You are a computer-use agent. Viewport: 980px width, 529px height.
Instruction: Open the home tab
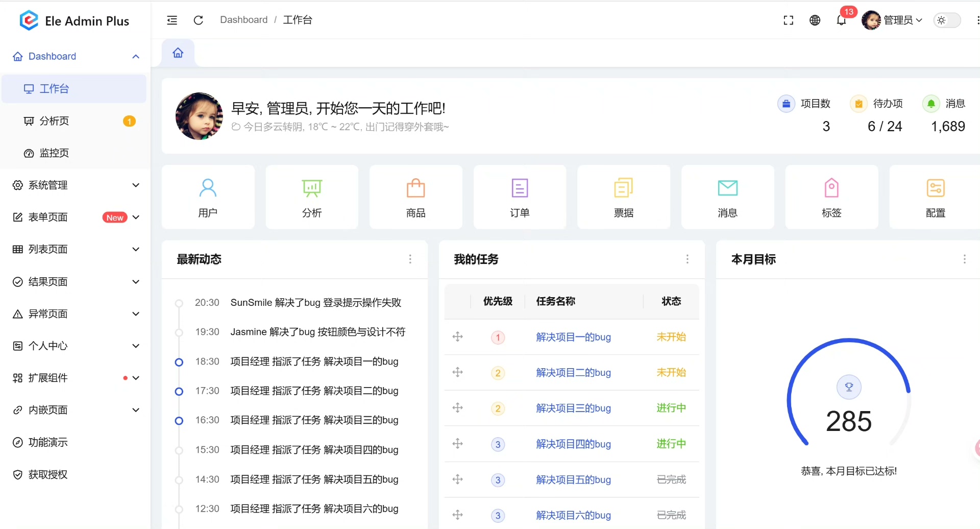178,53
